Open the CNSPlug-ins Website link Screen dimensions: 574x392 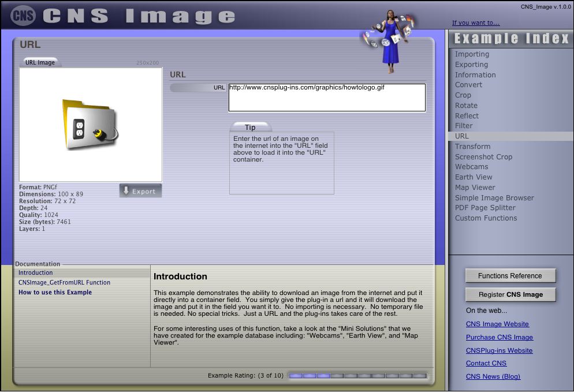click(499, 350)
